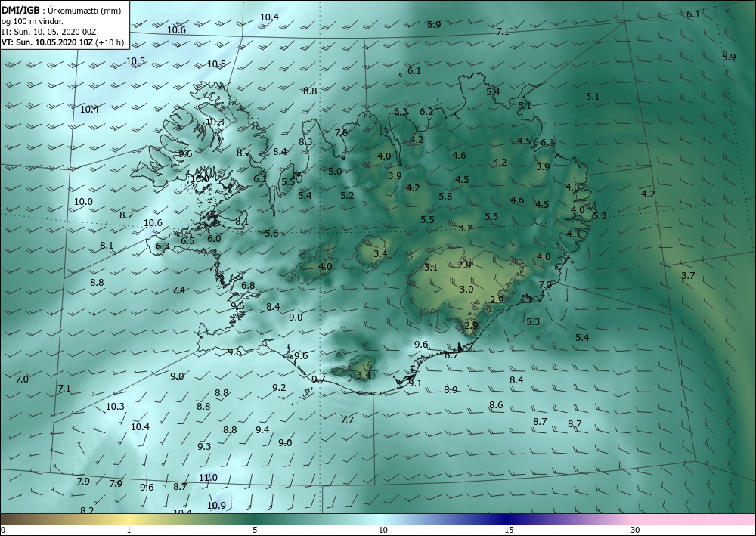Viewport: 756px width, 536px height.
Task: Click colour scale tick label 15
Action: pos(509,530)
